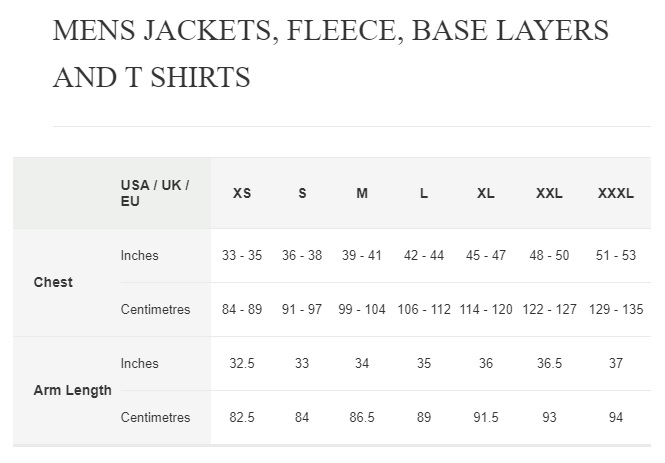Click the arm length inches value 36.5
The image size is (665, 463).
(x=549, y=363)
